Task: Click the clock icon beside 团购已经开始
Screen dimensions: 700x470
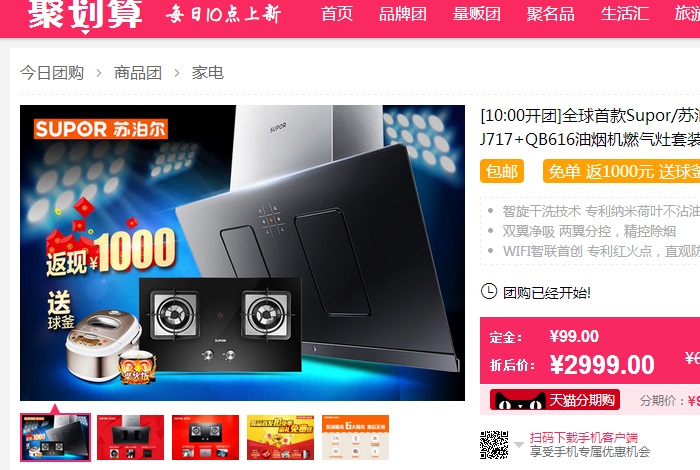Action: click(489, 291)
